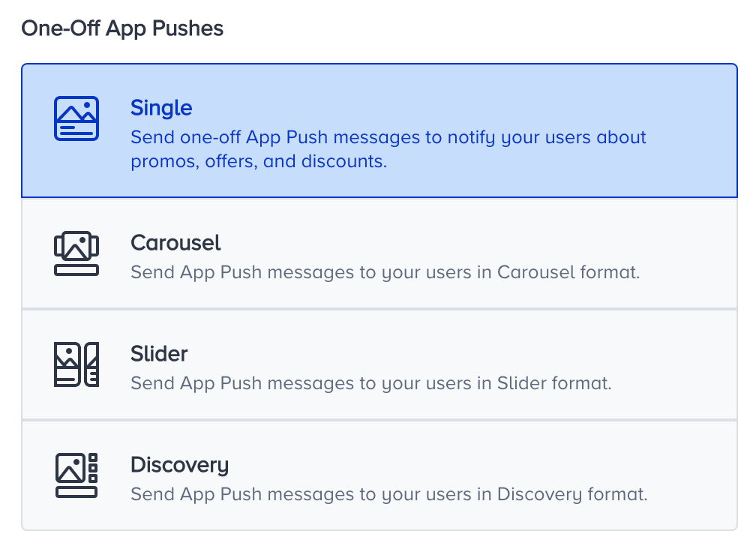Click the Discovery option title
756x543 pixels.
(179, 465)
